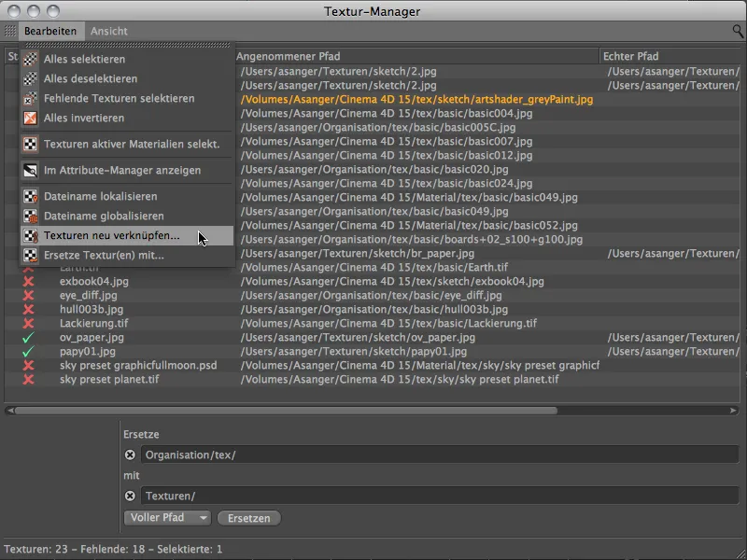Click the mit input field containing Texturen/
Viewport: 747px width, 560px height.
(x=440, y=496)
